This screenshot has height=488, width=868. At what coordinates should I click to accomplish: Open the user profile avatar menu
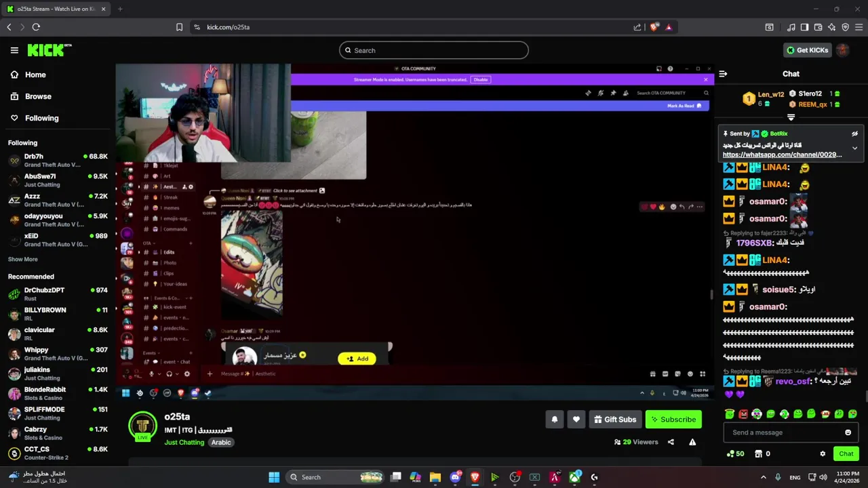point(843,50)
